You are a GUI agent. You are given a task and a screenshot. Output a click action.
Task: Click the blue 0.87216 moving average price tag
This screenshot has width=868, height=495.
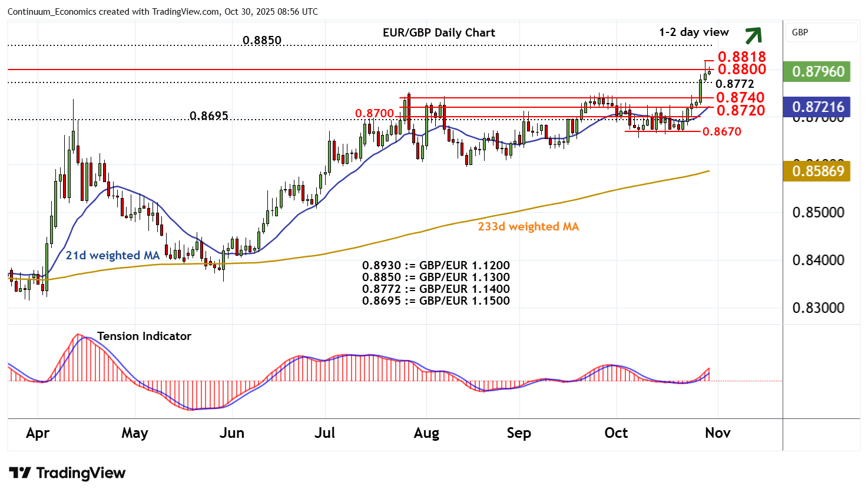point(817,107)
